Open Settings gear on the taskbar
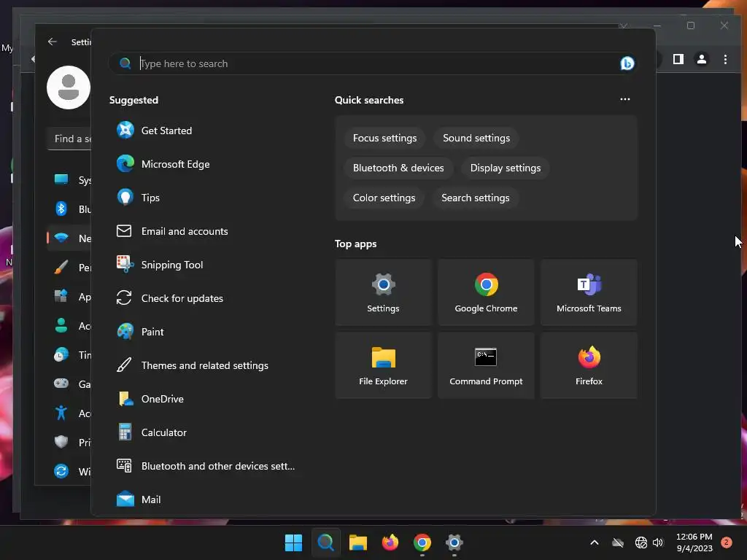The height and width of the screenshot is (560, 747). click(x=454, y=542)
